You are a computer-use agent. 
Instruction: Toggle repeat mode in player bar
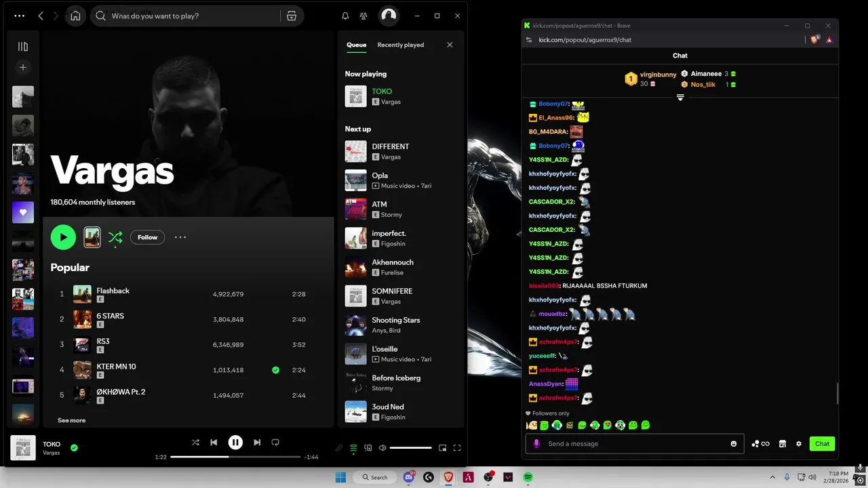point(275,443)
